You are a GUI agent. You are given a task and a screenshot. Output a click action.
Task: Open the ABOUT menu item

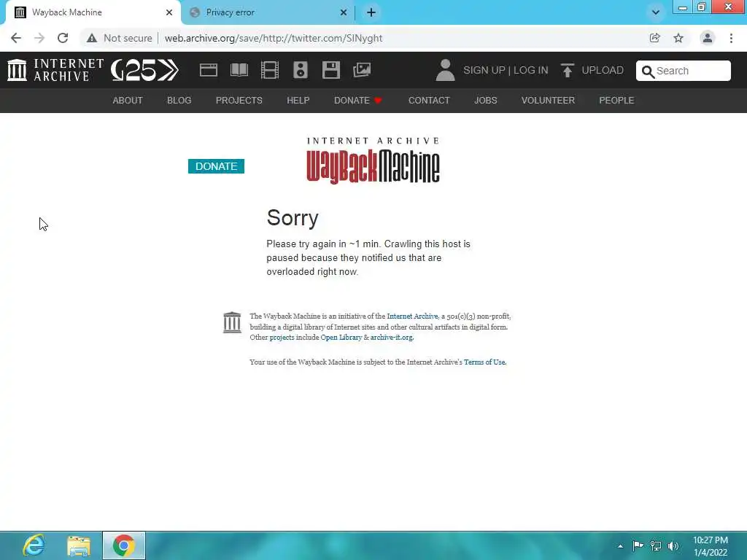(x=128, y=101)
